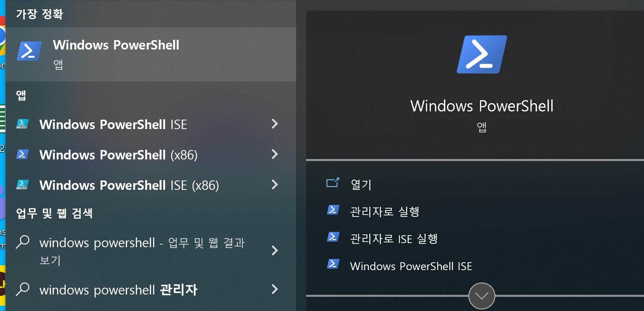Click search icon beside 업무 및 웹 결과 보기
The height and width of the screenshot is (311, 644).
[23, 242]
